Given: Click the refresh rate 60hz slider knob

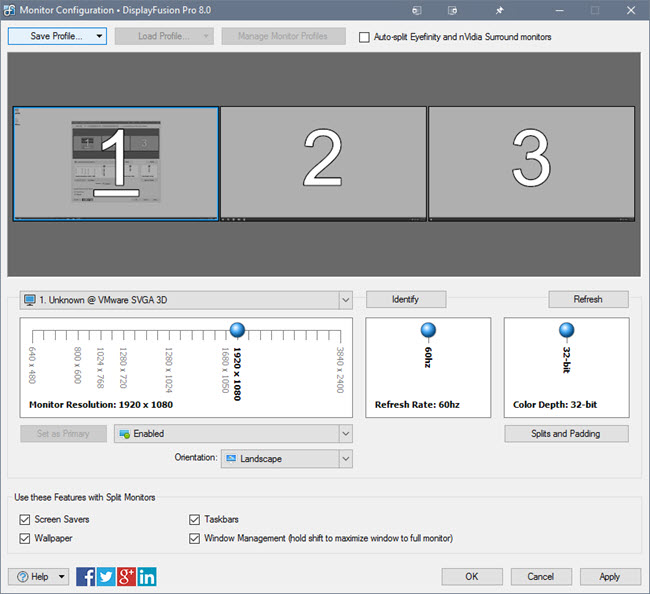Looking at the screenshot, I should point(428,330).
